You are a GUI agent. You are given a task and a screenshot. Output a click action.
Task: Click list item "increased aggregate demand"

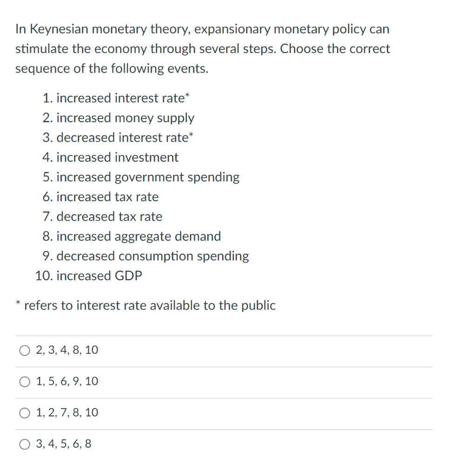click(x=132, y=237)
